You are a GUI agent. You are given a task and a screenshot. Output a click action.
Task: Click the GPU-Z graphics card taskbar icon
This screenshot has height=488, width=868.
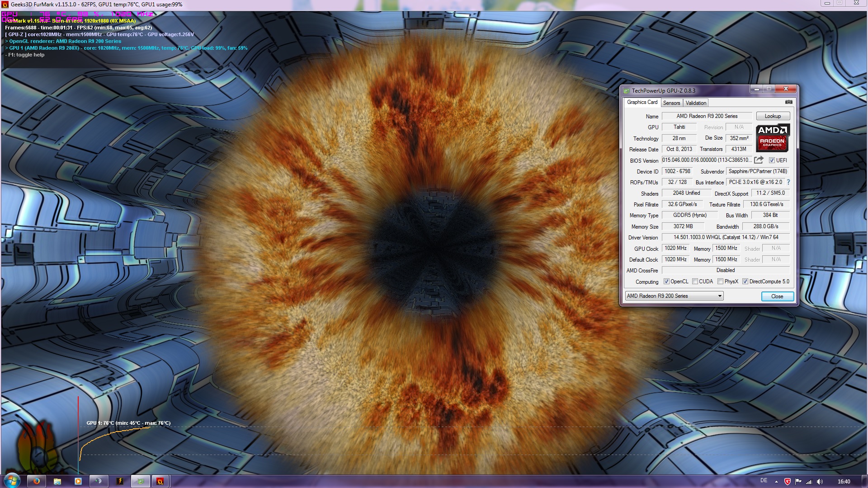coord(141,481)
